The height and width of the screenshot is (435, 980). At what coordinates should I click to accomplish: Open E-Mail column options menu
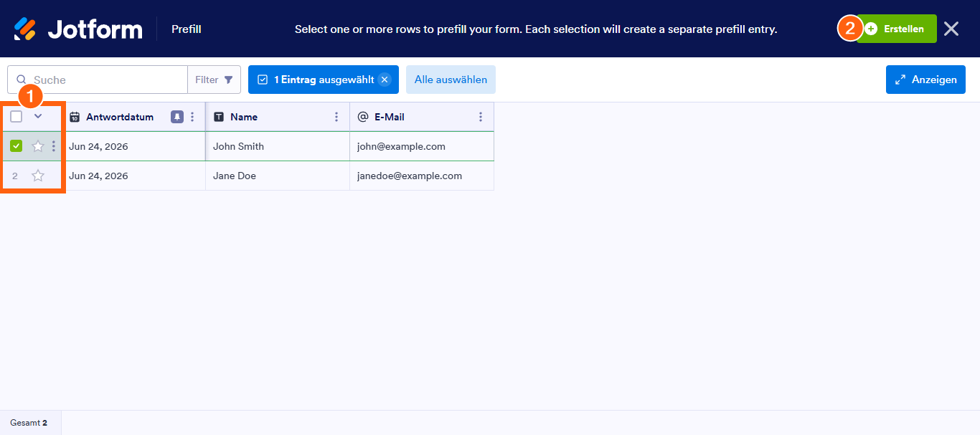481,117
